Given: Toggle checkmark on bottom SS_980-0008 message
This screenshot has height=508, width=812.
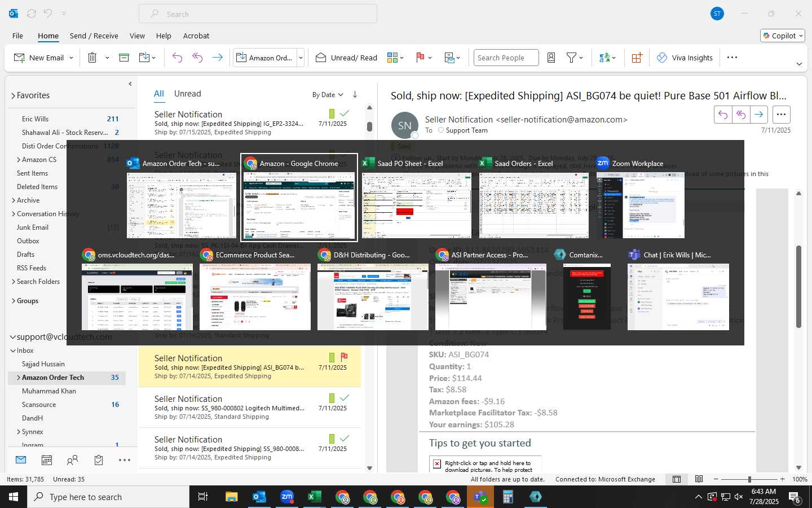Looking at the screenshot, I should [x=345, y=438].
